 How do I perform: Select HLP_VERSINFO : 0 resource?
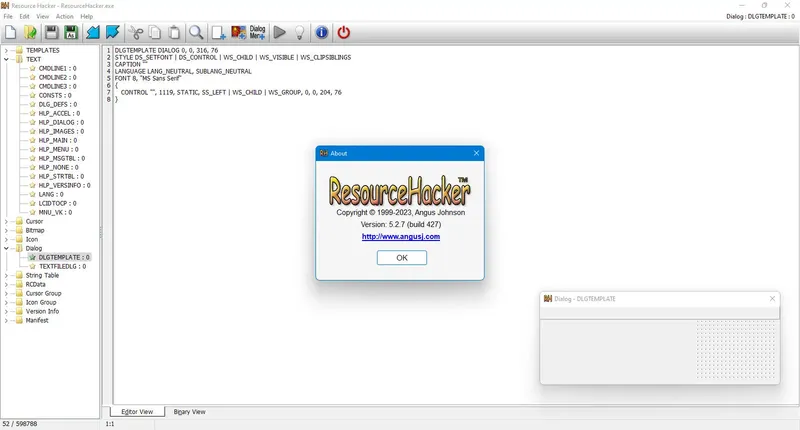pos(64,186)
